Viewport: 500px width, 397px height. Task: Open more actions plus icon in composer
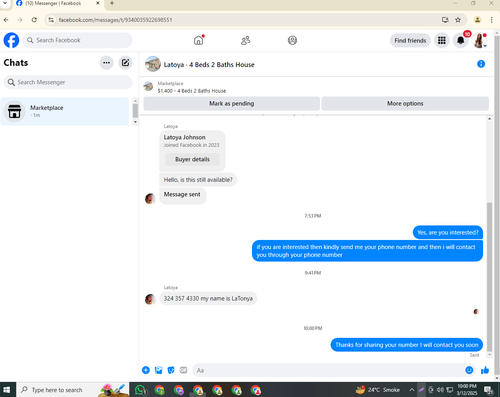(x=146, y=370)
